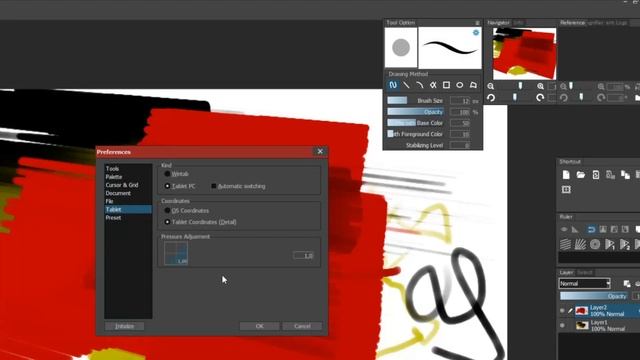
Task: Click the Initialize button in Preferences
Action: (124, 326)
